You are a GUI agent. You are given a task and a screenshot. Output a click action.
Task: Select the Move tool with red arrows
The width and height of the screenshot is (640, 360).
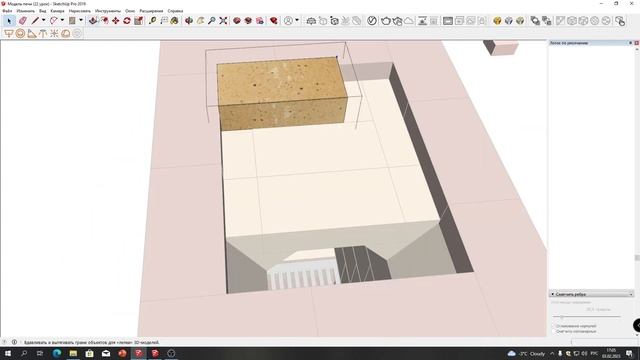[116, 20]
